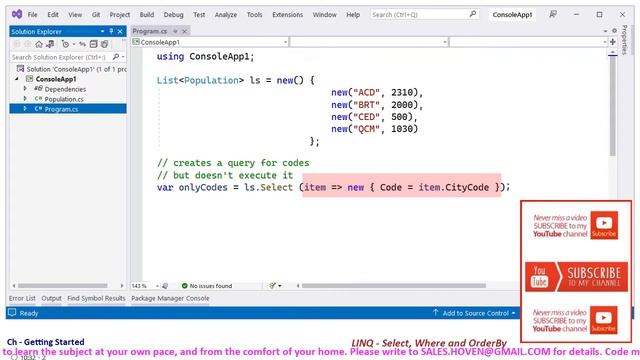Open the Build menu

pyautogui.click(x=147, y=14)
